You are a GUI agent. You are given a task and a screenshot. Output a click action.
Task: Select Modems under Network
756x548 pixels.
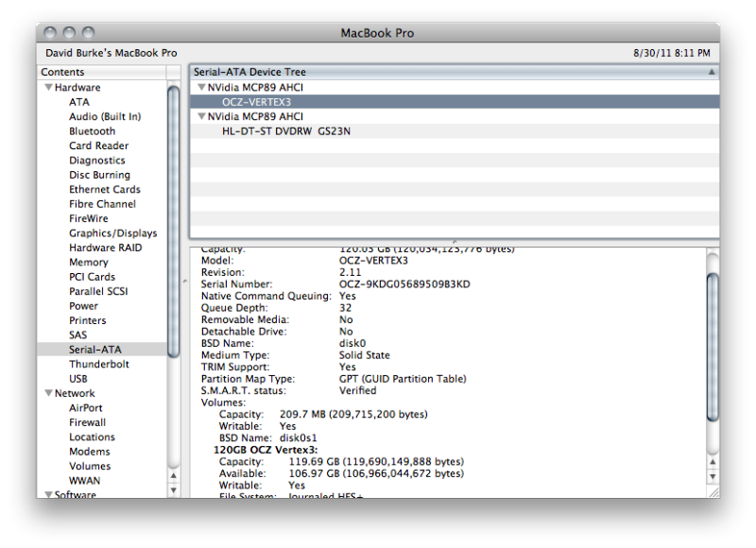tap(89, 451)
